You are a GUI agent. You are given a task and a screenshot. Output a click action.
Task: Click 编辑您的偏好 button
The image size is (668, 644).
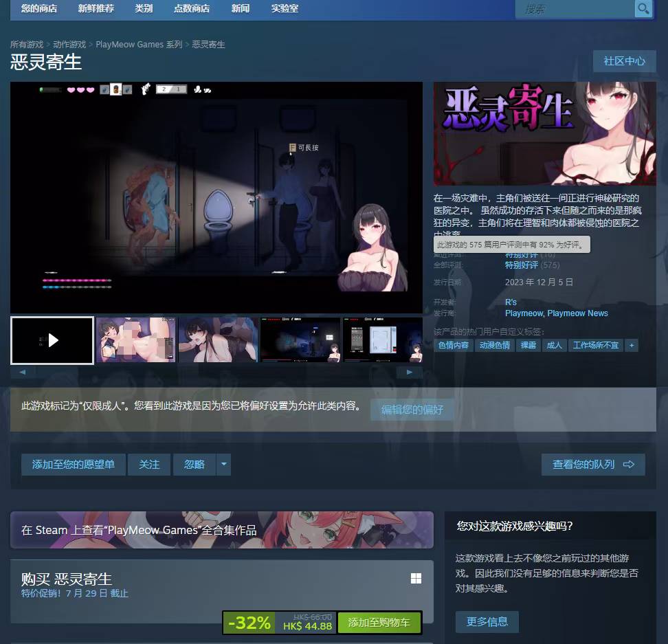(x=412, y=410)
